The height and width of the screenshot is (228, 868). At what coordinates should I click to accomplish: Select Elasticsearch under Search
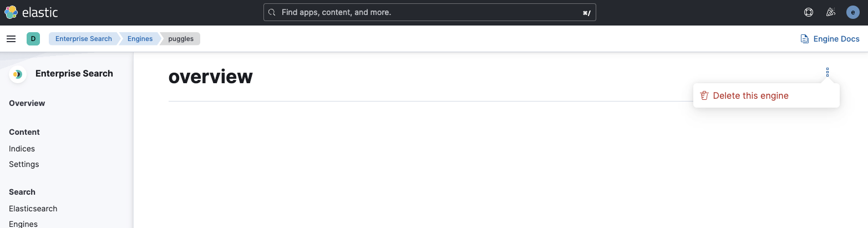[33, 209]
